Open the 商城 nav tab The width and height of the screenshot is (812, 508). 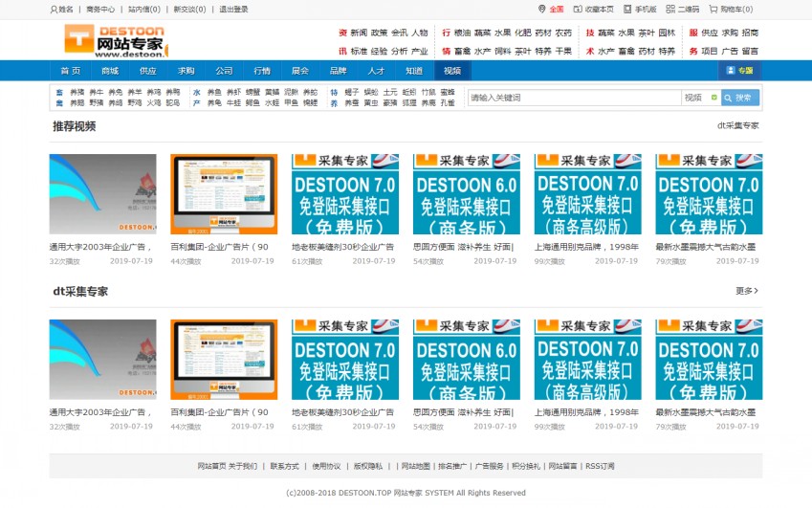pyautogui.click(x=110, y=71)
